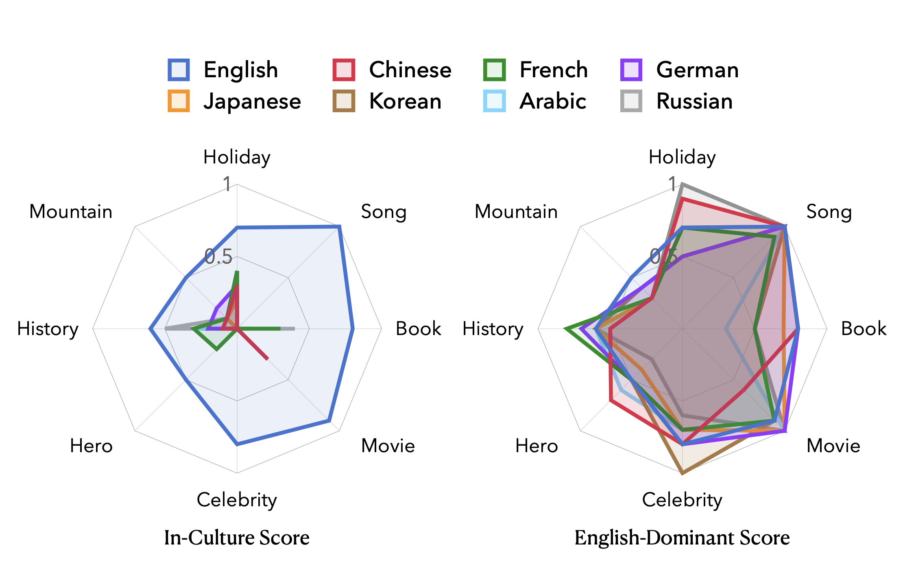Screen dimensions: 916x588
Task: Click the Chinese red legend swatch
Action: [344, 70]
